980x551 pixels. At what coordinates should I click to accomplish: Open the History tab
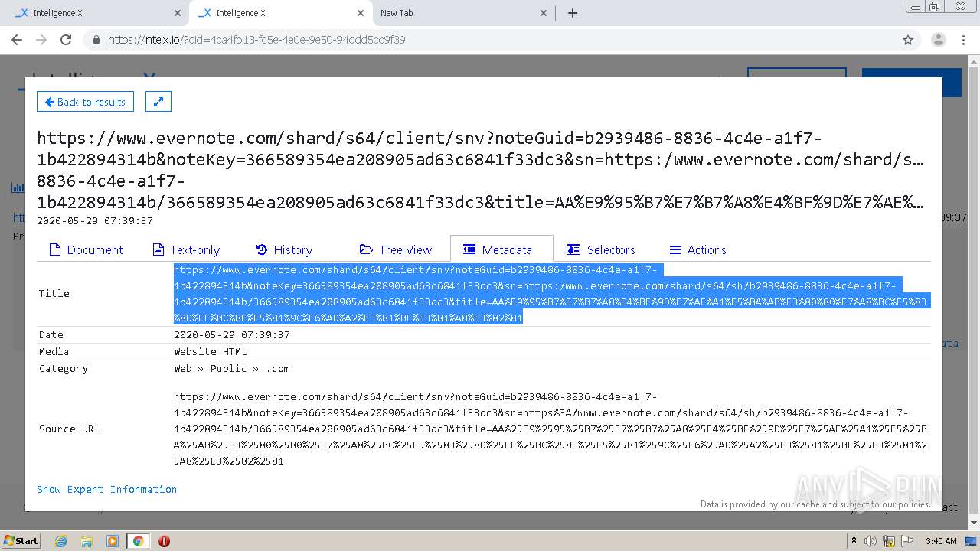[x=284, y=249]
